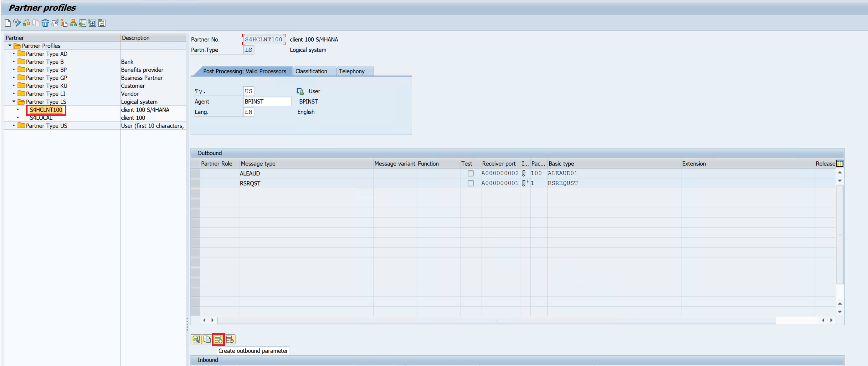
Task: Click the top scroll-up arrow of the Outbound table
Action: (x=840, y=172)
